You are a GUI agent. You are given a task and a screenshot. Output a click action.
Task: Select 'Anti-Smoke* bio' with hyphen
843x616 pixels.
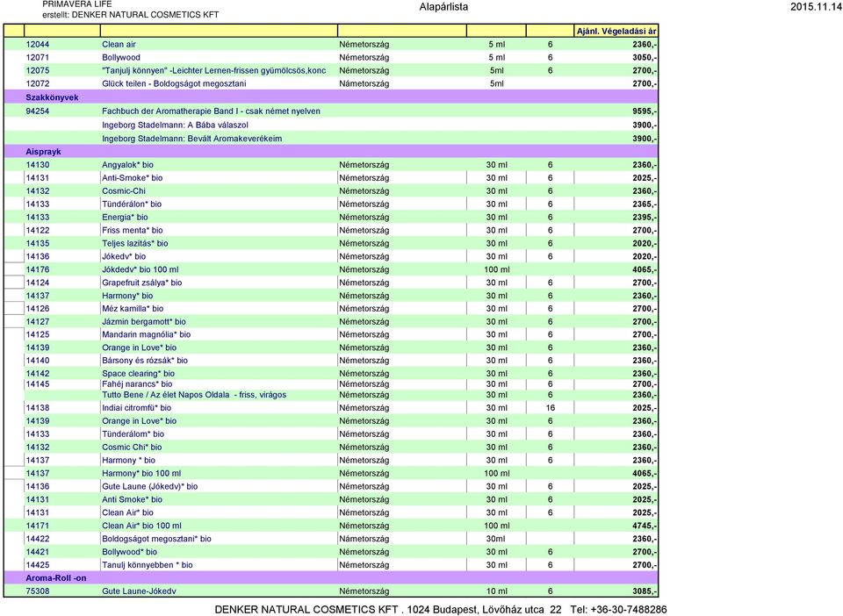click(x=133, y=178)
